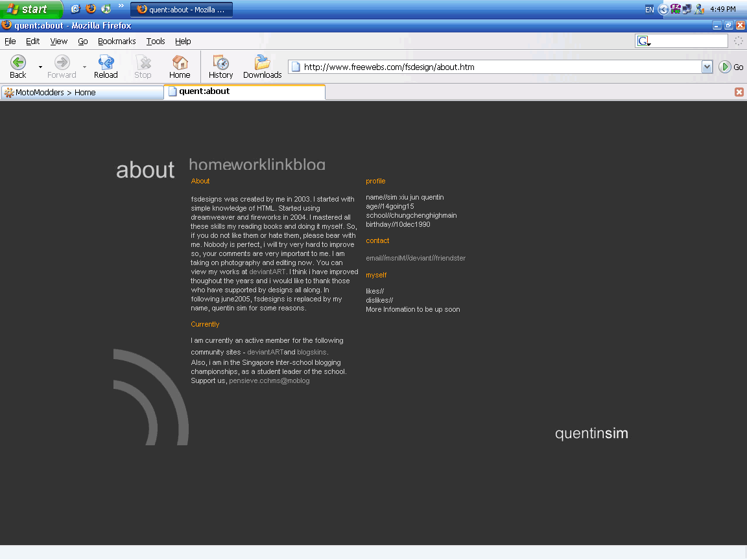Click the address bar URL field
Screen dimensions: 747x560
click(500, 67)
